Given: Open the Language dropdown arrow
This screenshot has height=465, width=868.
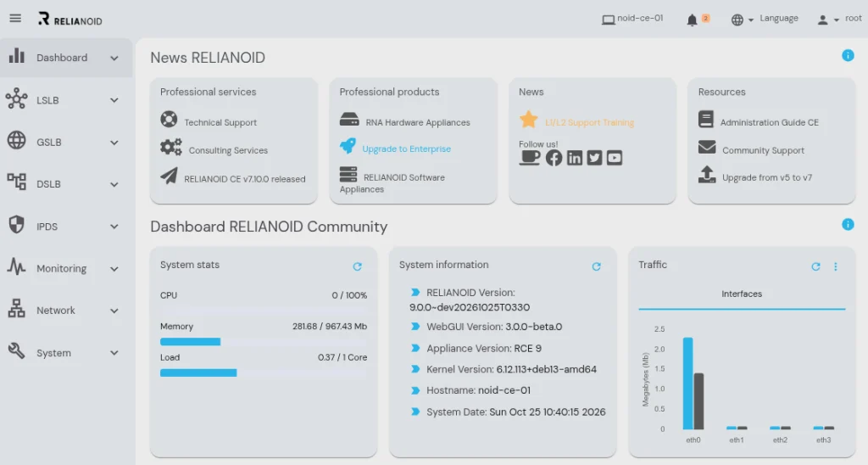Looking at the screenshot, I should click(751, 20).
